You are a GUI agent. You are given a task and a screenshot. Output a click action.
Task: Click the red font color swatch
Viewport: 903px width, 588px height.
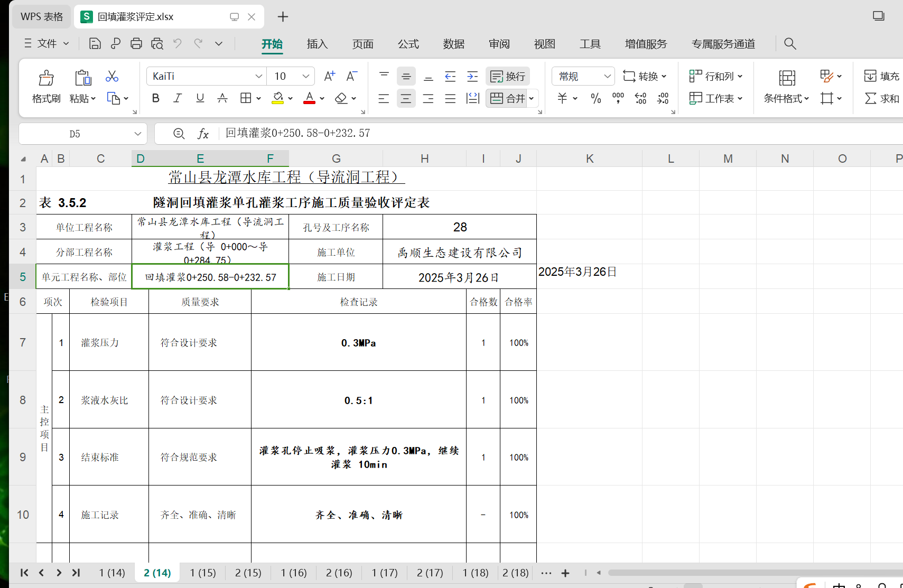[x=309, y=98]
